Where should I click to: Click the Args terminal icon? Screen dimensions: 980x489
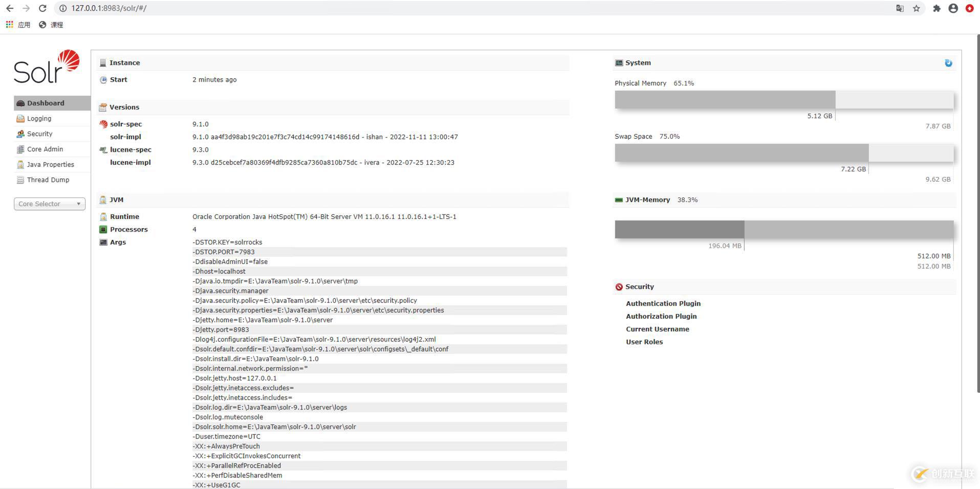[103, 242]
